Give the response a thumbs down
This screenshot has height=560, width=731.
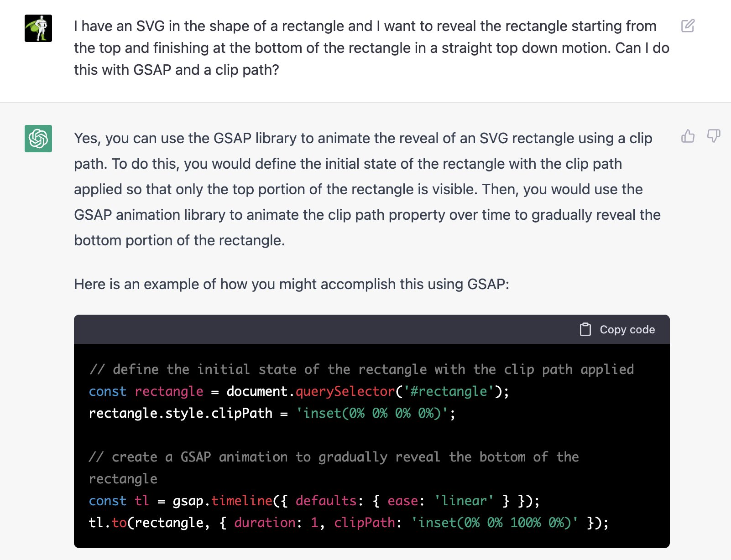[x=713, y=136]
